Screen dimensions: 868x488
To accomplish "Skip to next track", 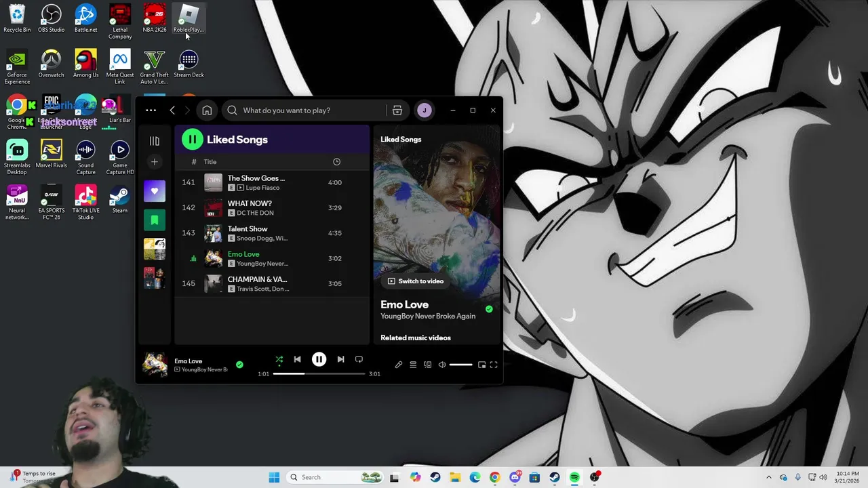I will pos(340,359).
